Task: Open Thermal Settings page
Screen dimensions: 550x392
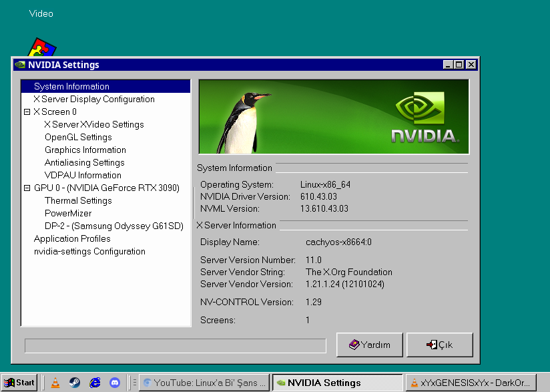Action: pyautogui.click(x=78, y=201)
